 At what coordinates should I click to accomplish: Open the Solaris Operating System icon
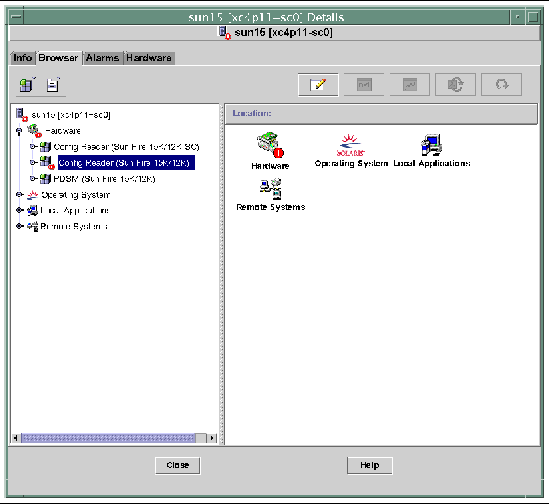pos(351,150)
